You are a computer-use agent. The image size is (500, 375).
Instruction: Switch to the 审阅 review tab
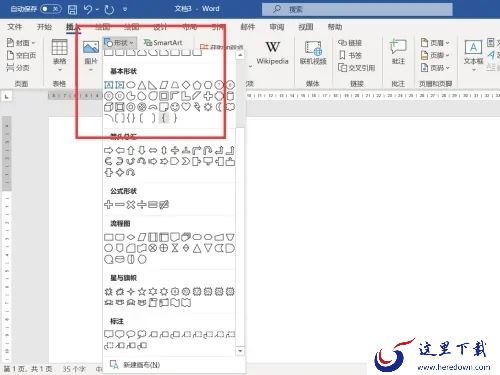(277, 27)
